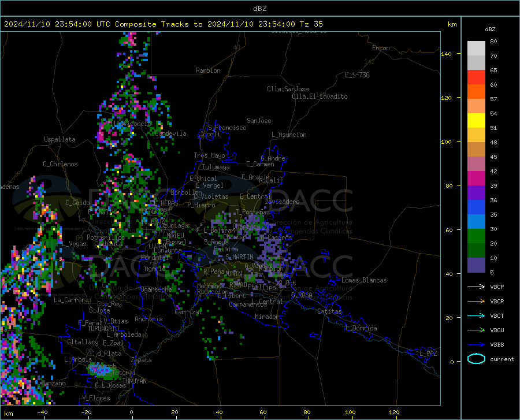This screenshot has height=420, width=520.
Task: Select the slate purple 10 dBZ swatch
Action: click(x=476, y=265)
